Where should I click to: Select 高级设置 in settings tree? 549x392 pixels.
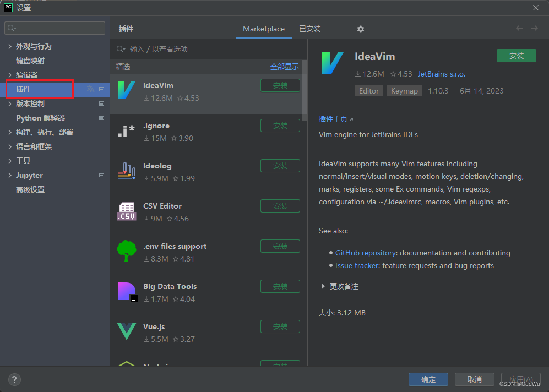[x=30, y=190]
